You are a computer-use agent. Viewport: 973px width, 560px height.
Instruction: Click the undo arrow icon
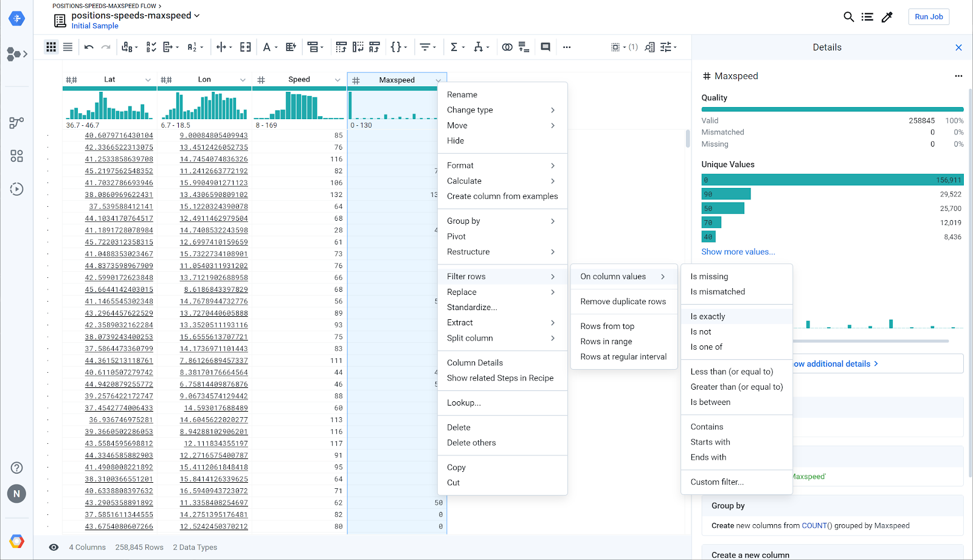[89, 47]
